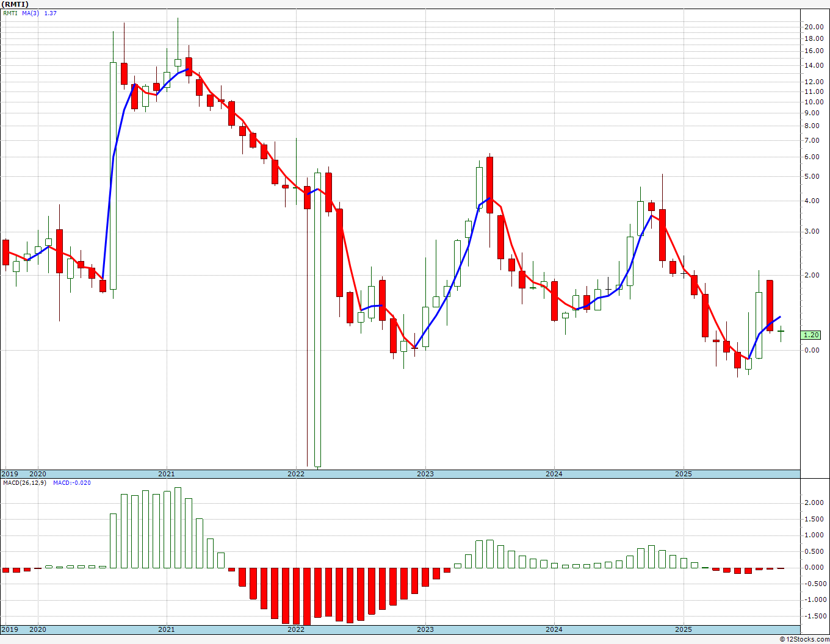
Task: Click "2019" on the price chart time axis
Action: pos(9,474)
